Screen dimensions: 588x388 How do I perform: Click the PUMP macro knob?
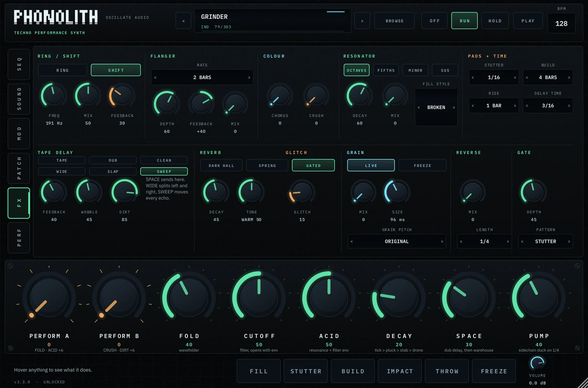539,297
